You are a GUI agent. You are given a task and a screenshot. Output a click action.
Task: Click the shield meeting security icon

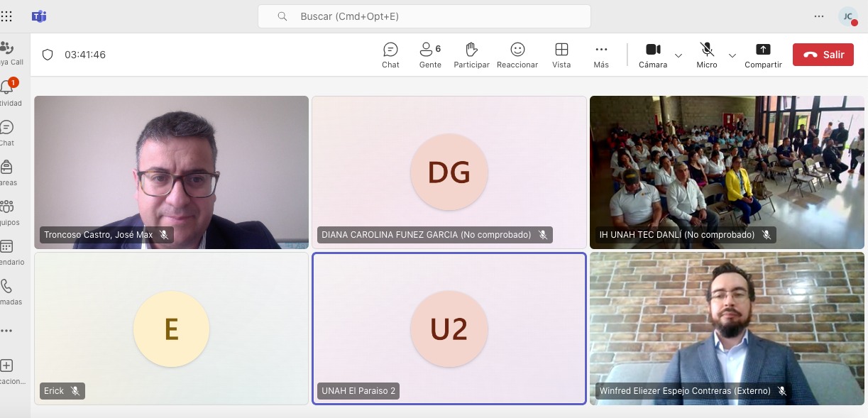click(48, 55)
